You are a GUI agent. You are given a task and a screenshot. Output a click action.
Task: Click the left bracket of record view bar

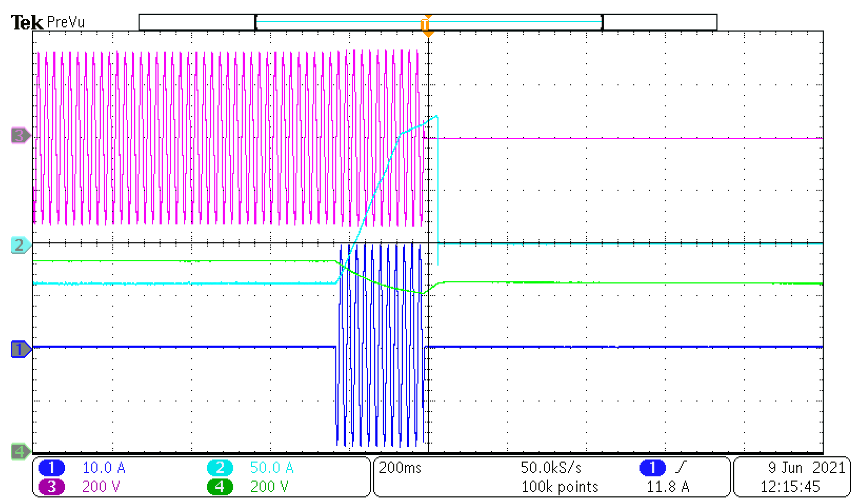pyautogui.click(x=256, y=22)
